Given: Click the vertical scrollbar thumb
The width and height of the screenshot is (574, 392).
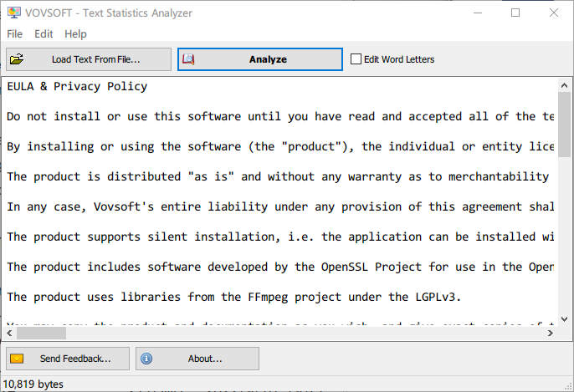Looking at the screenshot, I should pyautogui.click(x=564, y=125).
